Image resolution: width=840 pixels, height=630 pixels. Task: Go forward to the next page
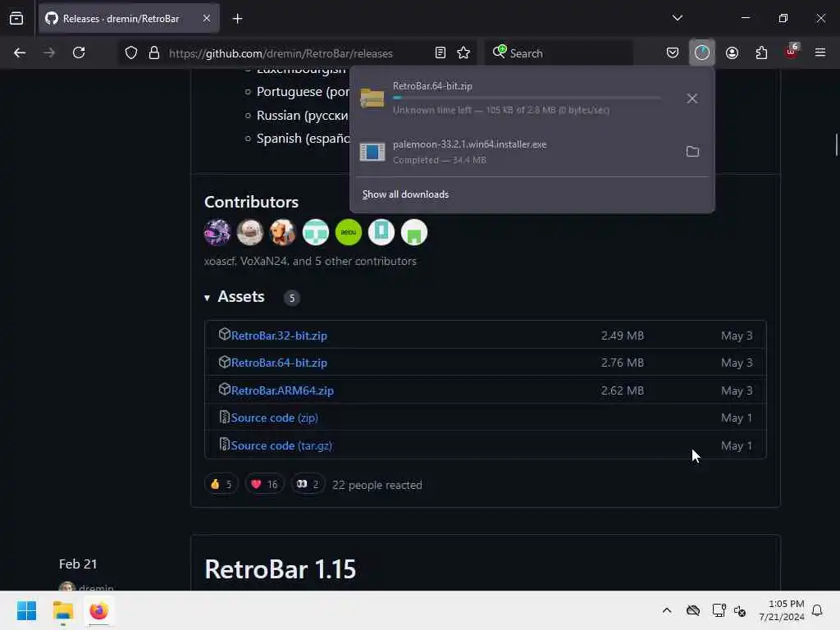[49, 52]
